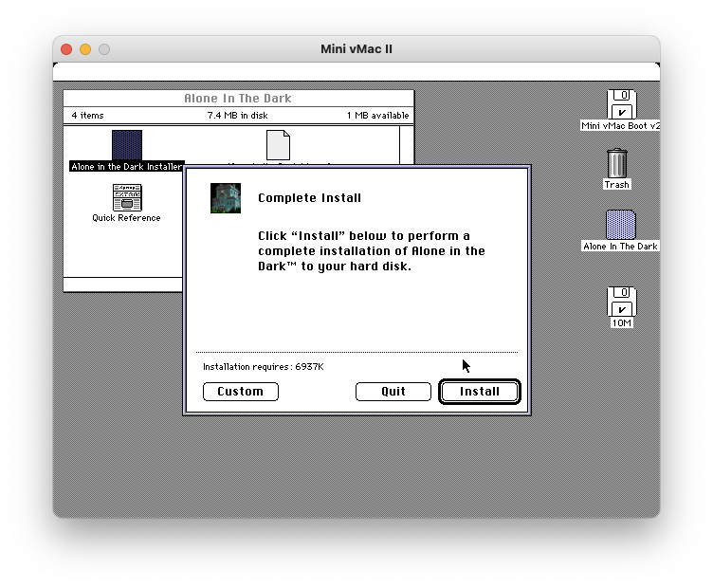Click the "Complete Install" heading

tap(310, 198)
